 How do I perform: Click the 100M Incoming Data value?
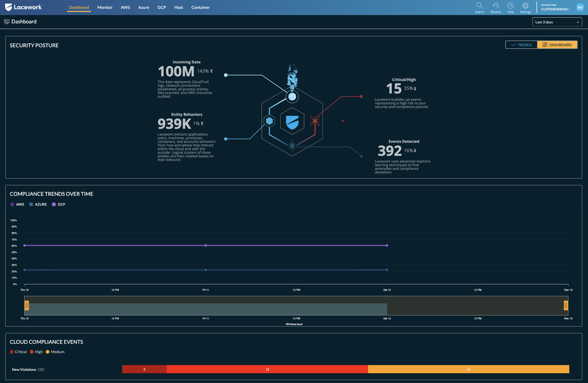176,71
